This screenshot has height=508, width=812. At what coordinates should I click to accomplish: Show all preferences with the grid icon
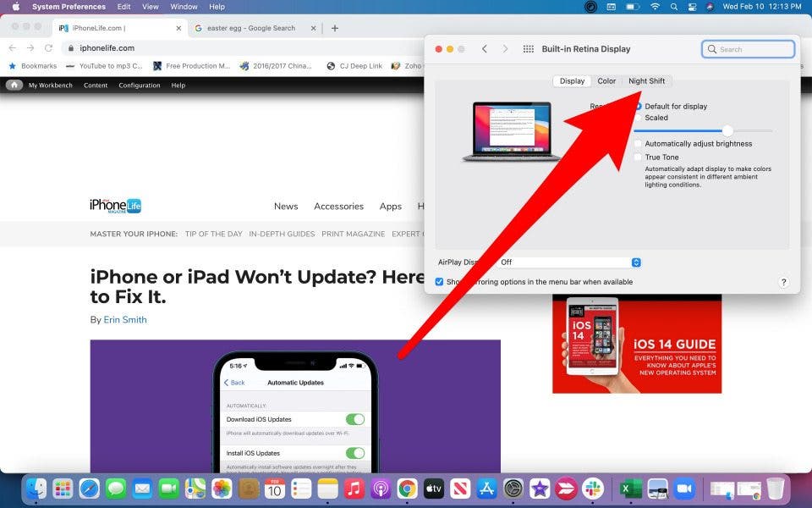click(529, 49)
